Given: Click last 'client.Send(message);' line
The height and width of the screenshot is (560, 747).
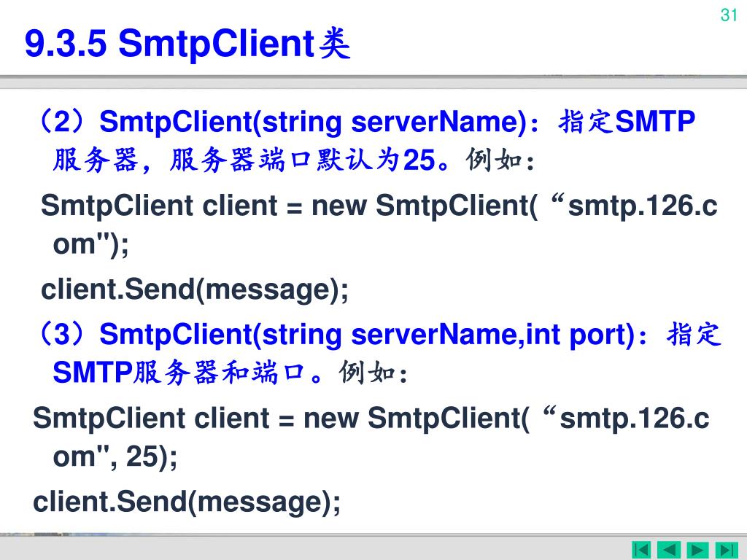Looking at the screenshot, I should (x=187, y=502).
